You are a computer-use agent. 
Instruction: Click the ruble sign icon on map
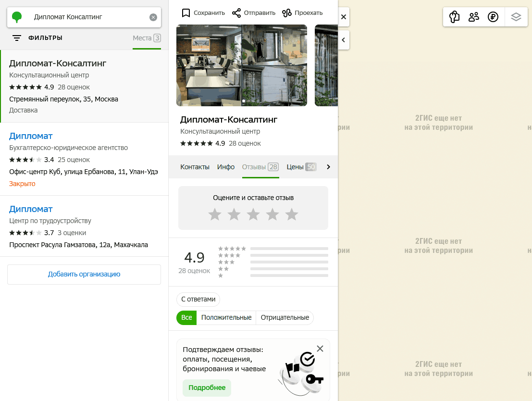[x=493, y=17]
